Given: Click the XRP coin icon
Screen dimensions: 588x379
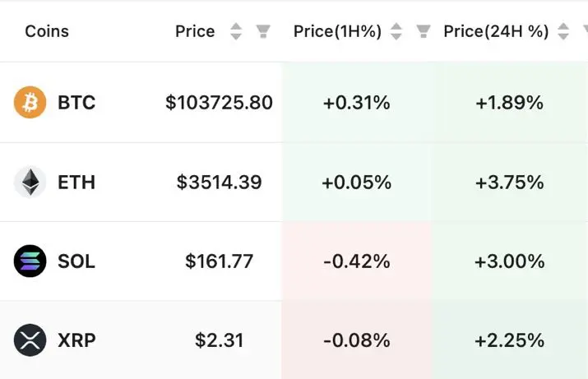Looking at the screenshot, I should [30, 340].
